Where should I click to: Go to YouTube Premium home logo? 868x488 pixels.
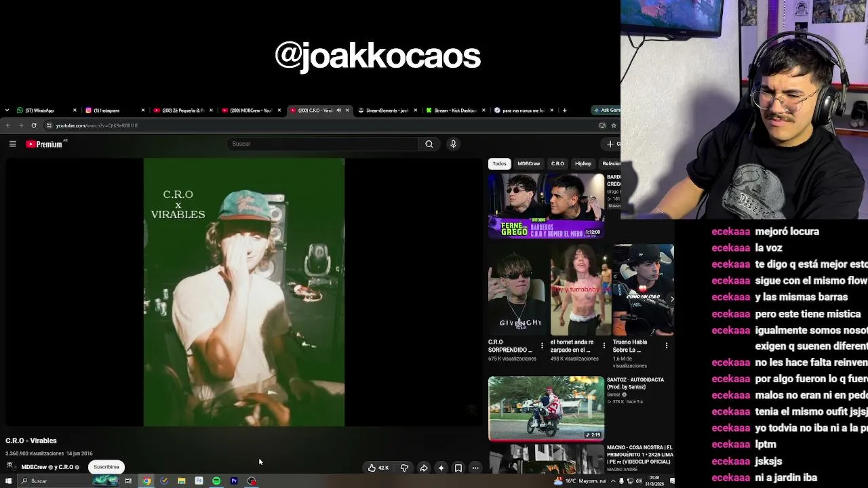(x=45, y=144)
